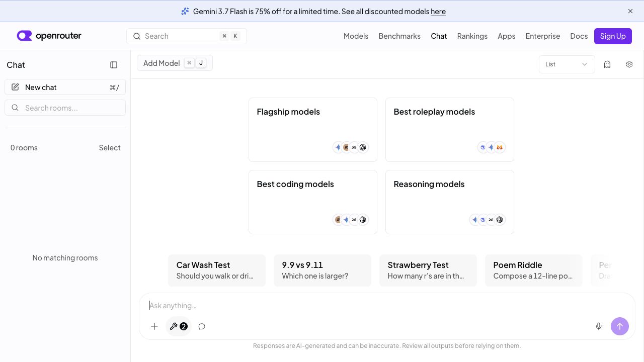Viewport: 644px width, 362px height.
Task: Click the purple send arrow button
Action: point(620,326)
